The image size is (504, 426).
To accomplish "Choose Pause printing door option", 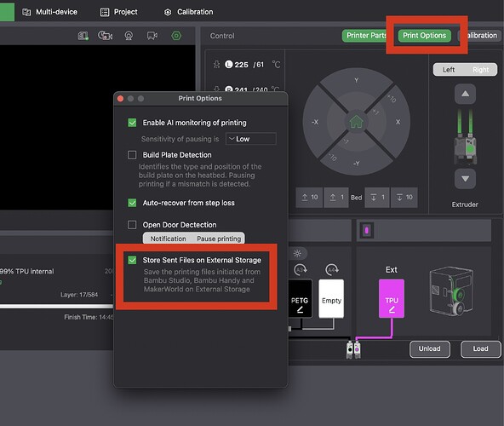I will (219, 239).
